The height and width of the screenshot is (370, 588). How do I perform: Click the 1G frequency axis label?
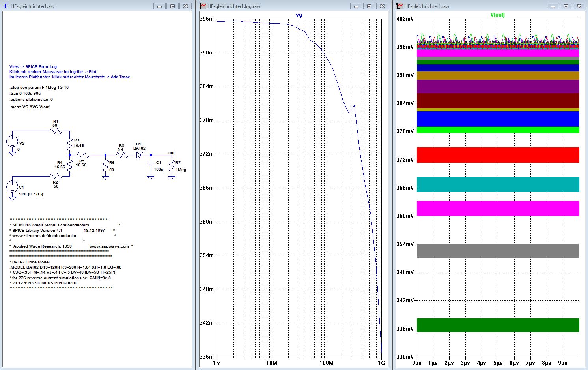tap(381, 363)
